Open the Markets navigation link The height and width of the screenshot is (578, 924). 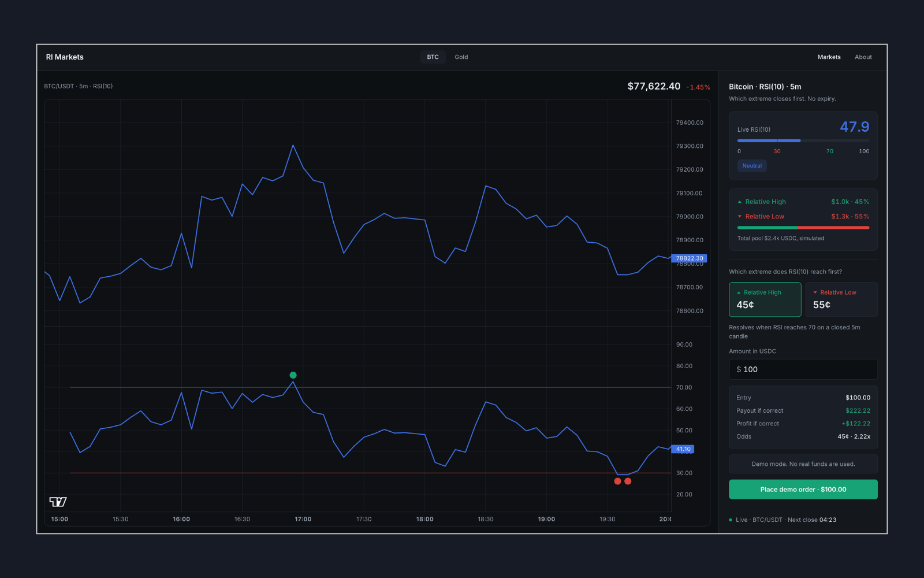[829, 57]
